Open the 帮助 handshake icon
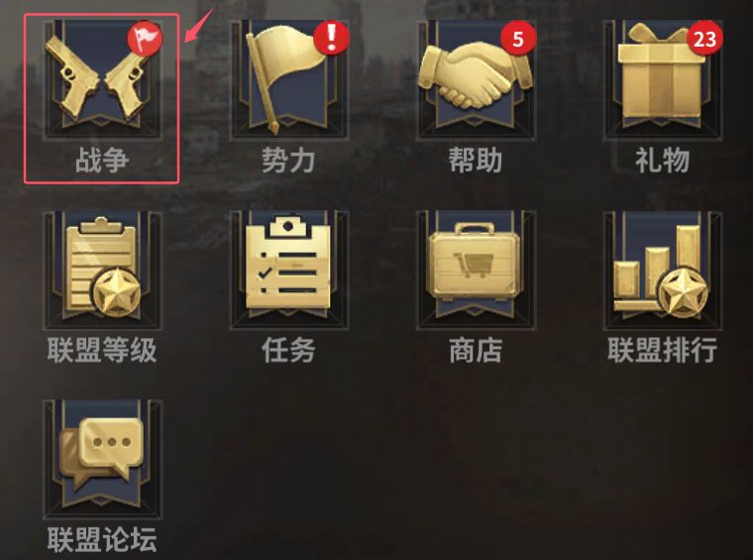 click(476, 79)
